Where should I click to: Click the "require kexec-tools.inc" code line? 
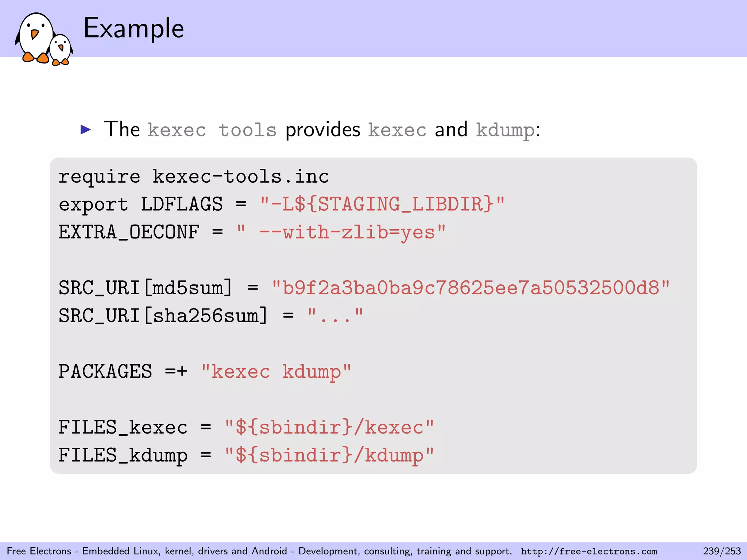click(193, 177)
